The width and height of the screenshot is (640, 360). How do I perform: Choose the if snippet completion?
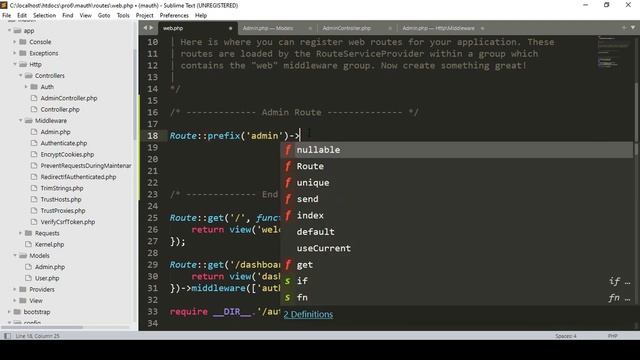(x=456, y=281)
